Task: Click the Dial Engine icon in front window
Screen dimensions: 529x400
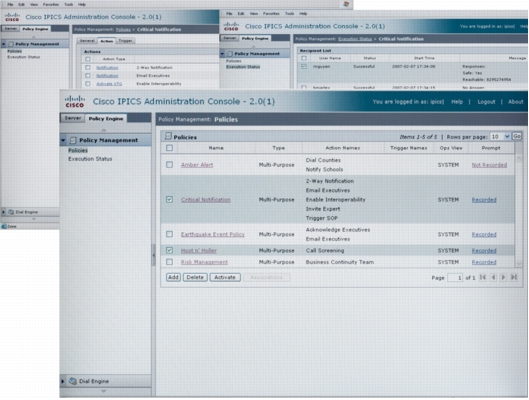Action: (x=73, y=381)
